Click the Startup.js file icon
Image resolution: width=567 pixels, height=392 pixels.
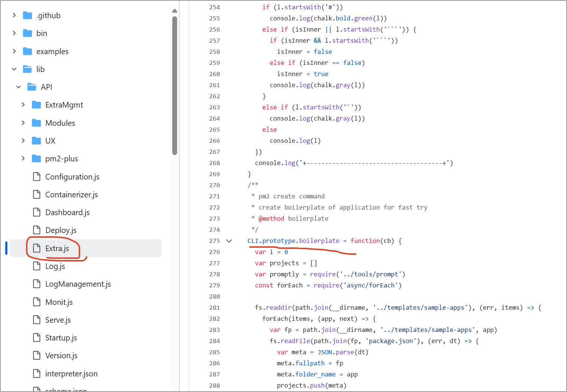pos(37,337)
